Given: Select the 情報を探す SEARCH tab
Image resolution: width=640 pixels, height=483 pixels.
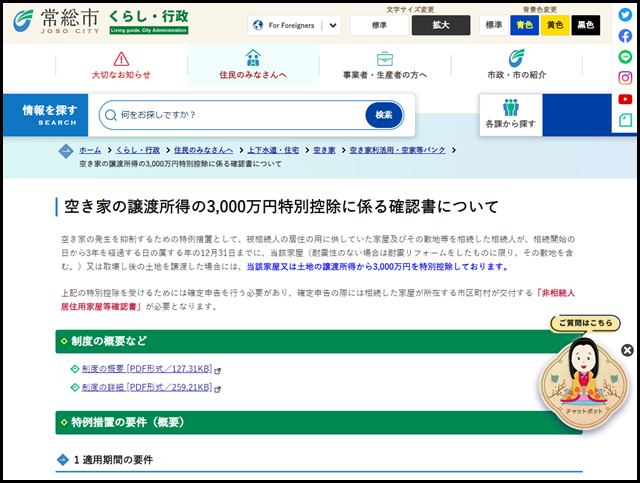Looking at the screenshot, I should (x=45, y=115).
